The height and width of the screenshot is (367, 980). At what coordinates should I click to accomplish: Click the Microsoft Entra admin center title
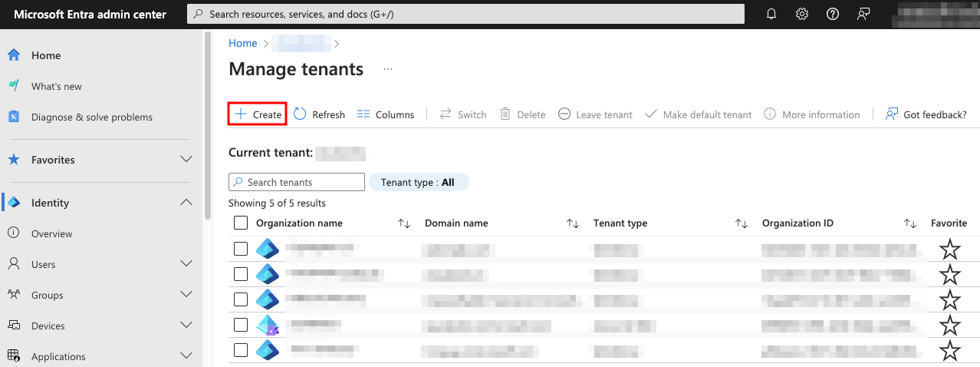pos(89,14)
